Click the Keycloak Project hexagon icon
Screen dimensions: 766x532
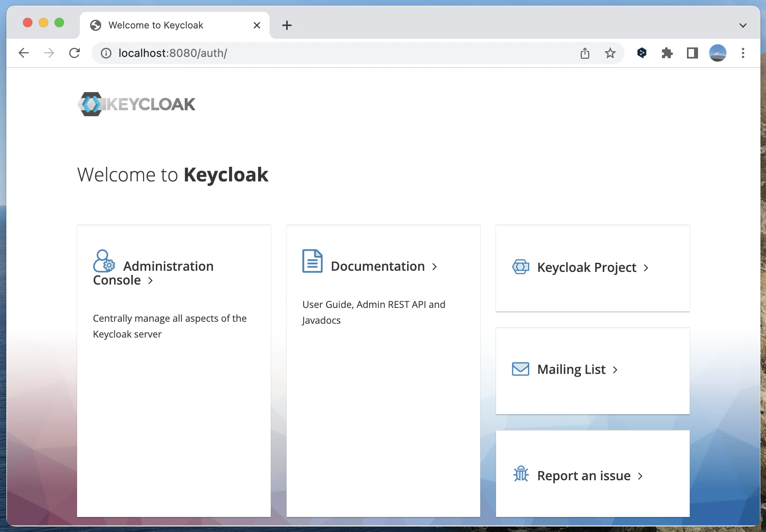[x=521, y=267]
